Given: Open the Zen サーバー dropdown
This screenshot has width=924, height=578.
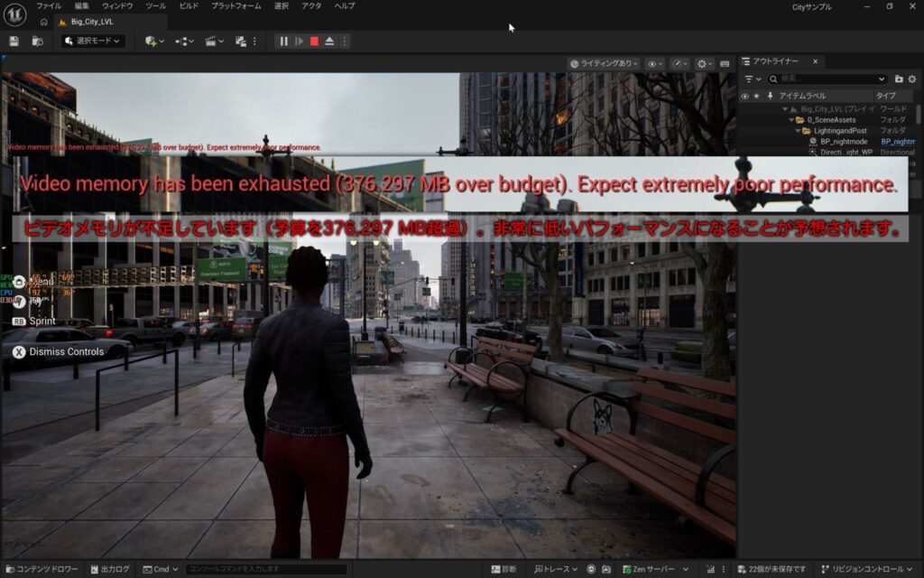Looking at the screenshot, I should [655, 569].
